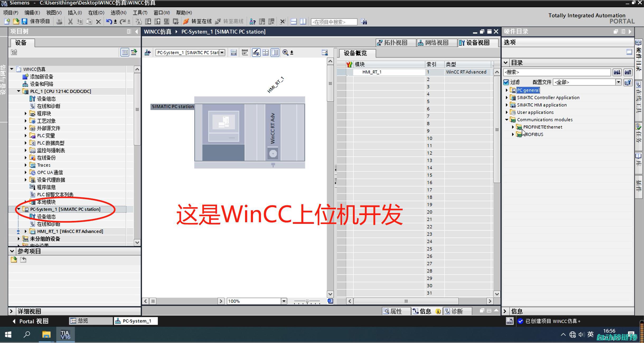Switch to Portal 视图
The width and height of the screenshot is (644, 343).
(x=31, y=321)
